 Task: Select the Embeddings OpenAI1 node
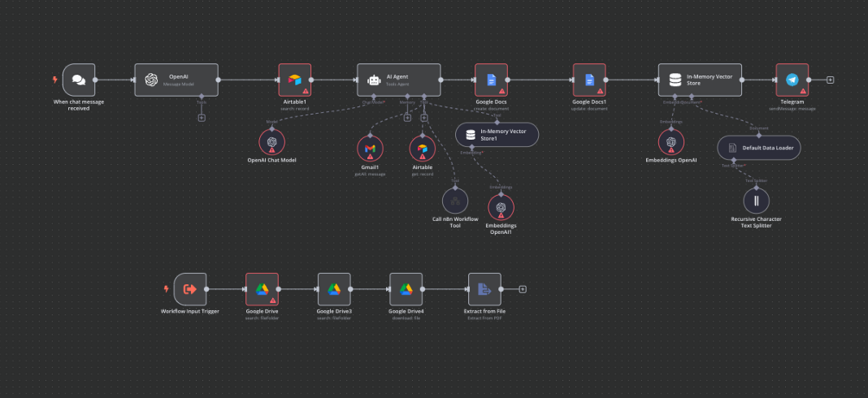coord(501,207)
